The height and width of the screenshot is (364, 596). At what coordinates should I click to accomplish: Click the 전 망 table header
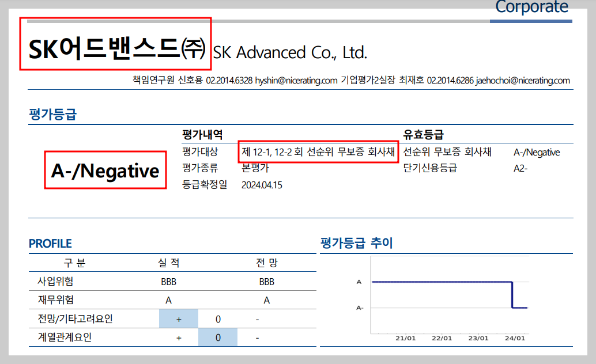(x=267, y=263)
